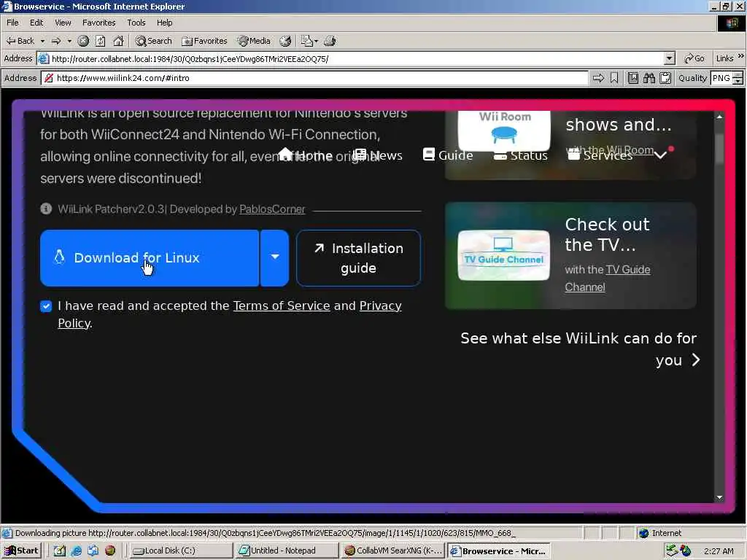This screenshot has width=747, height=560.
Task: Click the Download for Linux button
Action: coord(150,258)
